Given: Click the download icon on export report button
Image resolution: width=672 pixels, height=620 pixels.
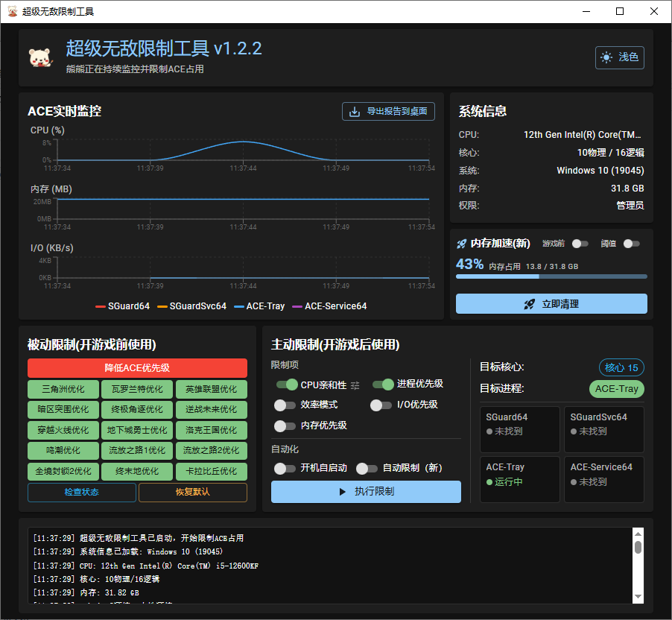Looking at the screenshot, I should tap(355, 112).
